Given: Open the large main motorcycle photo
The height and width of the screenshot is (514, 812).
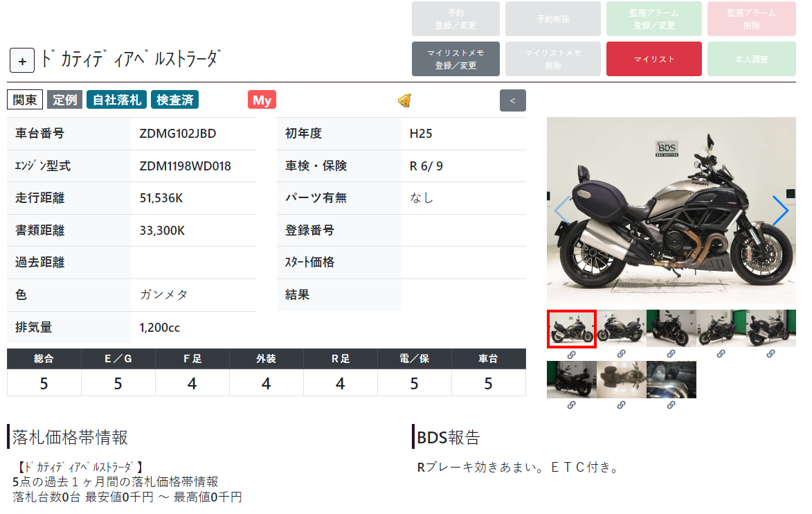Looking at the screenshot, I should pyautogui.click(x=671, y=211).
